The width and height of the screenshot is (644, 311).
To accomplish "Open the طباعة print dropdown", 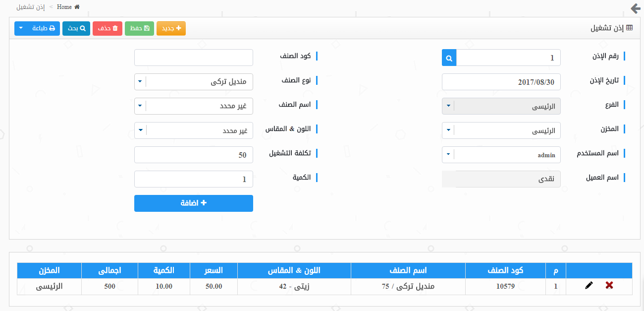I will [37, 29].
